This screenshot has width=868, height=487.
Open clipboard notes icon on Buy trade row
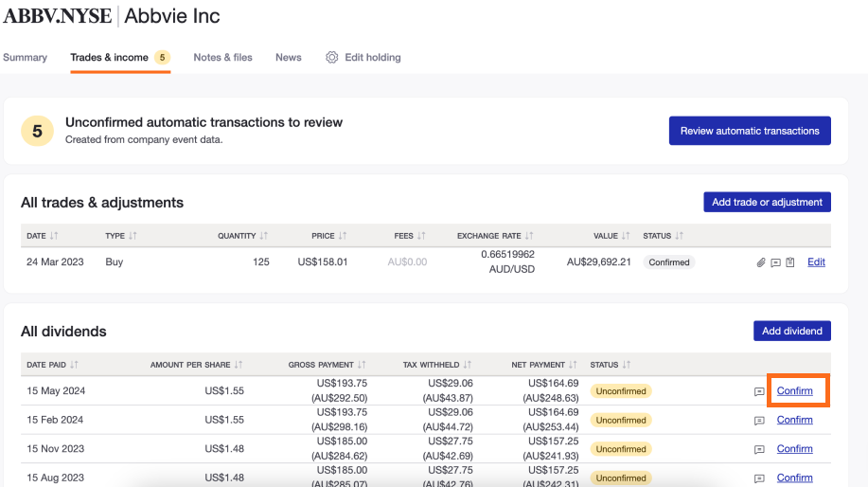tap(790, 262)
